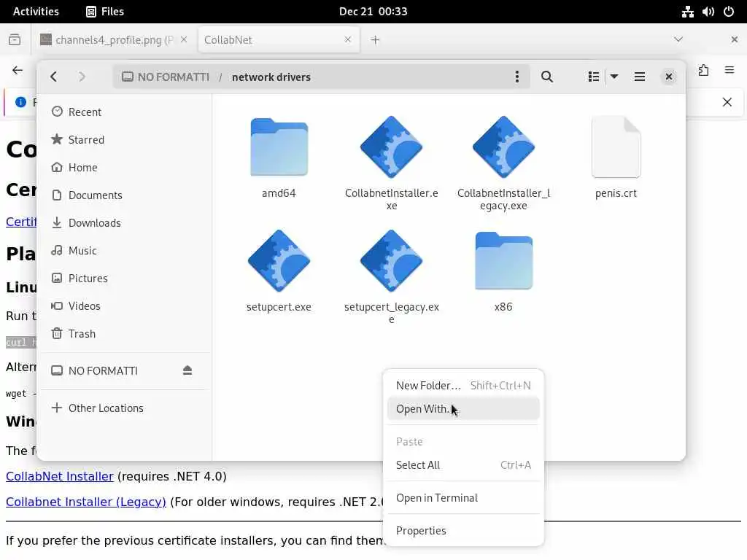Open the clock and calendar panel

pyautogui.click(x=373, y=12)
